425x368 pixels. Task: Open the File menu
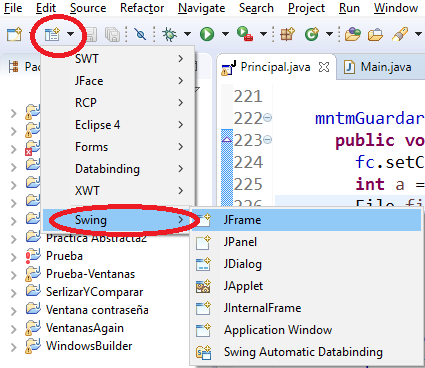[x=13, y=8]
